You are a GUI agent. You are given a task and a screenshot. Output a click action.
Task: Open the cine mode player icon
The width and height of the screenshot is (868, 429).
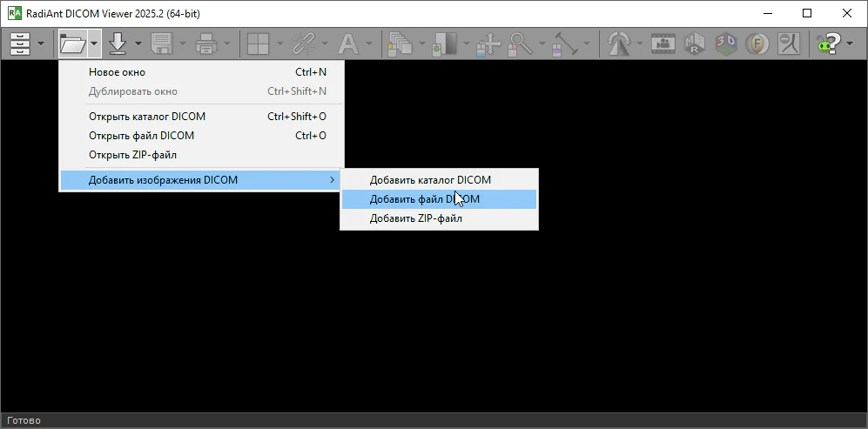pos(663,43)
